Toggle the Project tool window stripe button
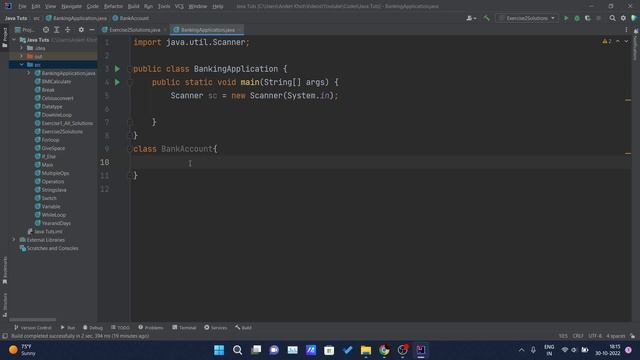This screenshot has width=640, height=360. click(4, 38)
